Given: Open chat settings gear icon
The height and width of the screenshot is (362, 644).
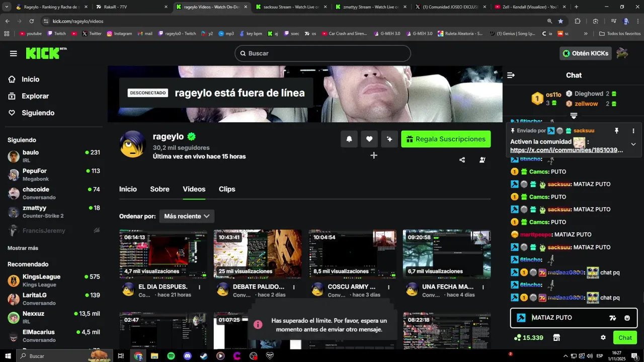Looking at the screenshot, I should [x=603, y=338].
